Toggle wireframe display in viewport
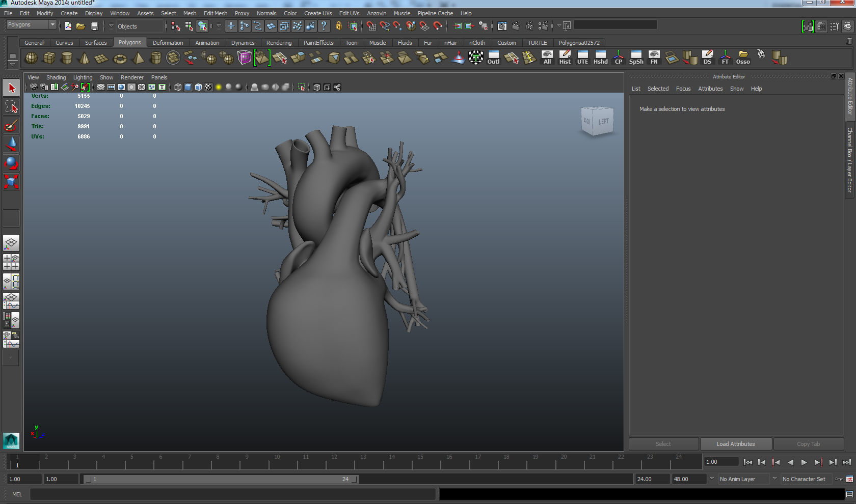The width and height of the screenshot is (856, 504). click(178, 87)
